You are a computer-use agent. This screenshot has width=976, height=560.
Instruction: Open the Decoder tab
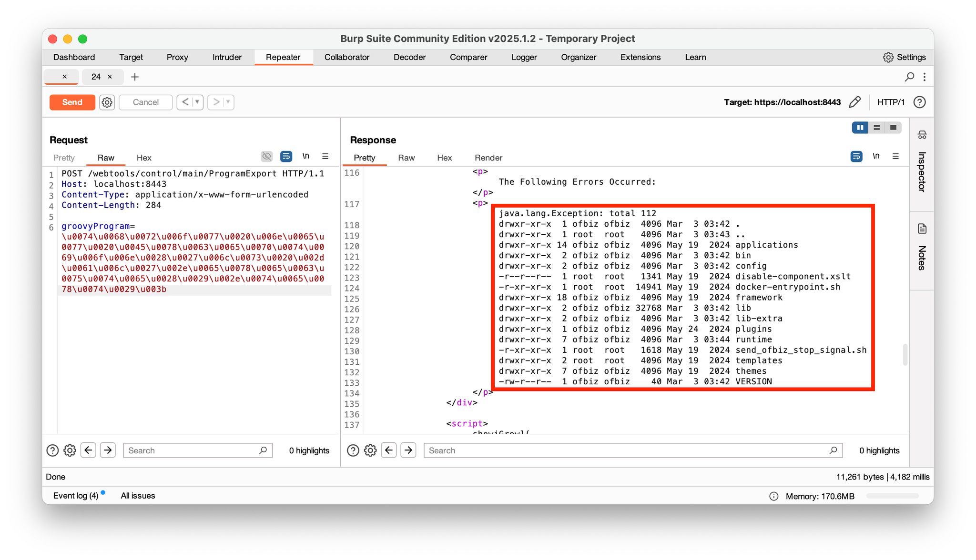(x=409, y=57)
